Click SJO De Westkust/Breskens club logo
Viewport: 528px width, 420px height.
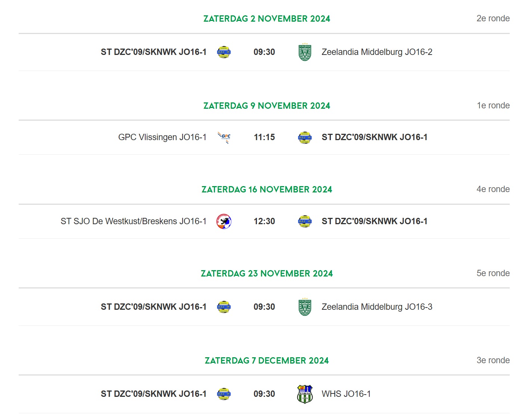(x=224, y=222)
